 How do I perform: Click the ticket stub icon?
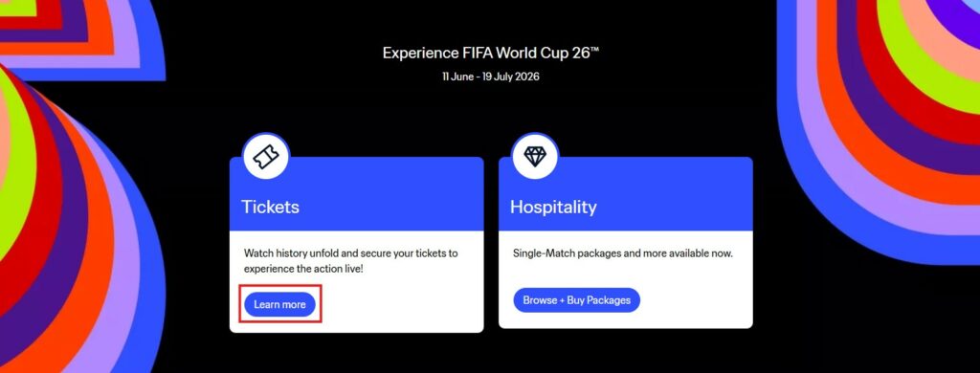click(x=266, y=156)
